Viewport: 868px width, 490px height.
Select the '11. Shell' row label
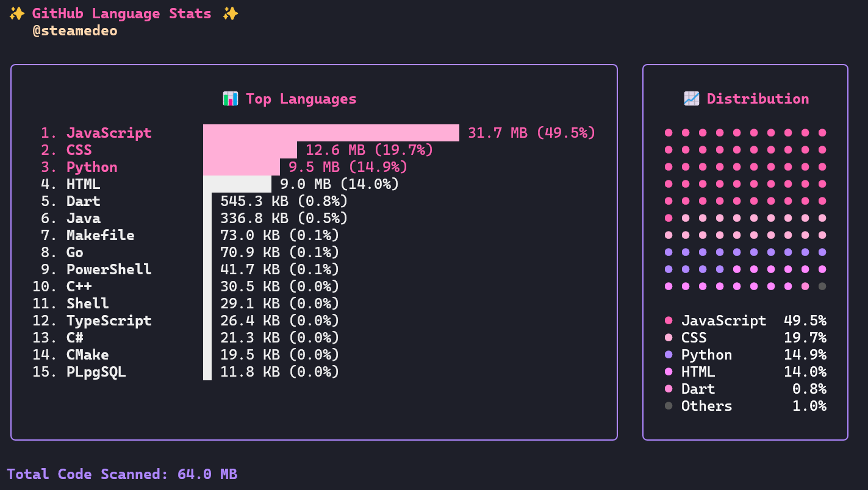[71, 304]
